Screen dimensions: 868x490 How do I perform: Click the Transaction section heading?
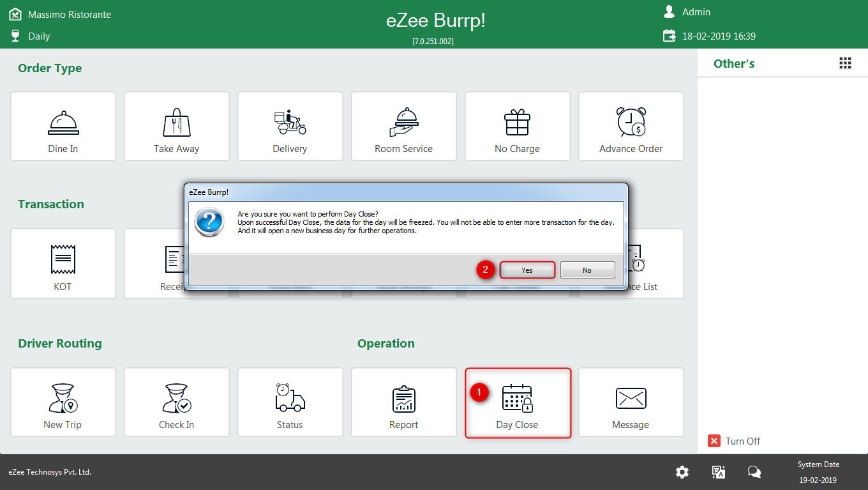(x=51, y=204)
